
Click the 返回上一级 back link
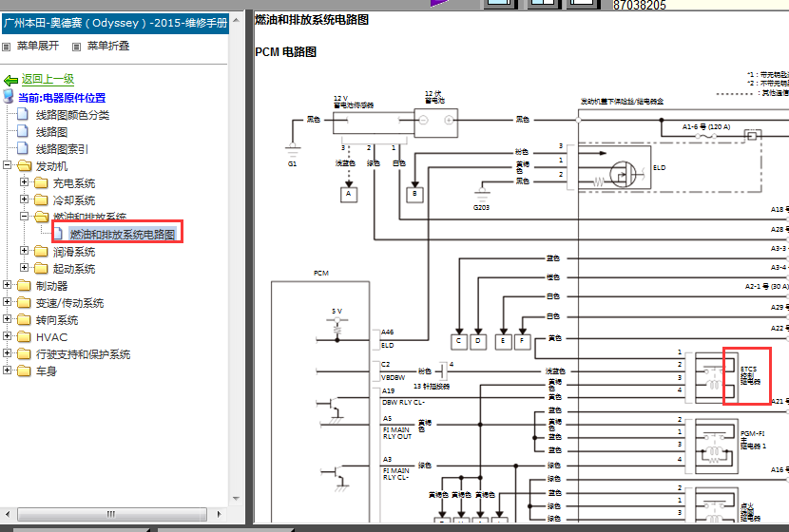[x=48, y=79]
